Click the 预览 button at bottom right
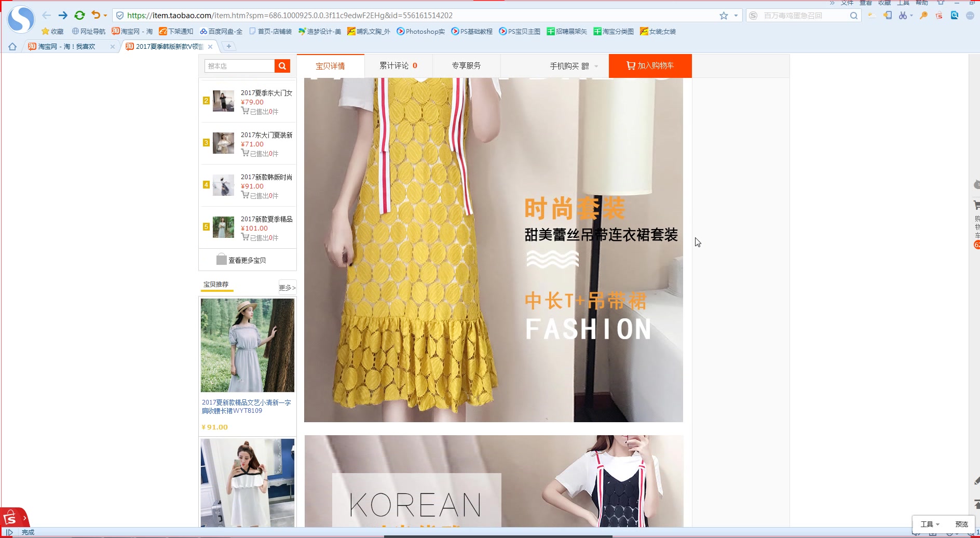This screenshot has width=980, height=538. click(x=961, y=524)
